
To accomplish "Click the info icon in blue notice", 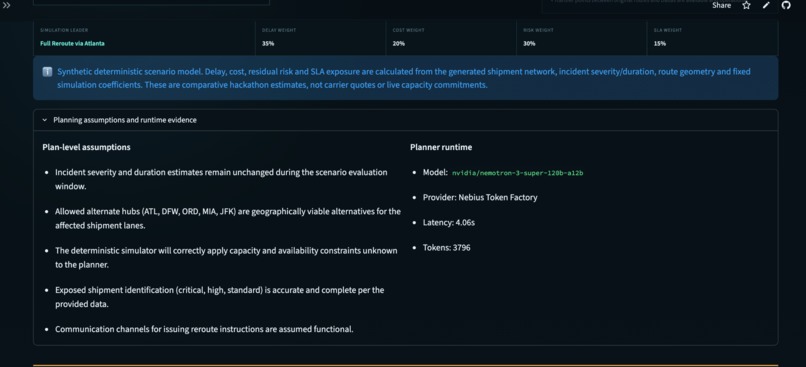I will [47, 71].
